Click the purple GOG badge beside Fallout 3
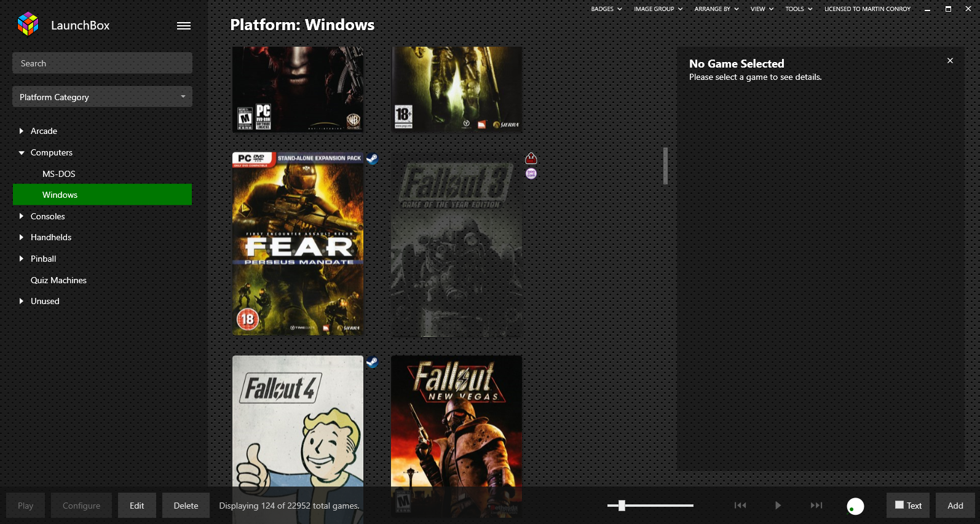980x524 pixels. click(531, 174)
